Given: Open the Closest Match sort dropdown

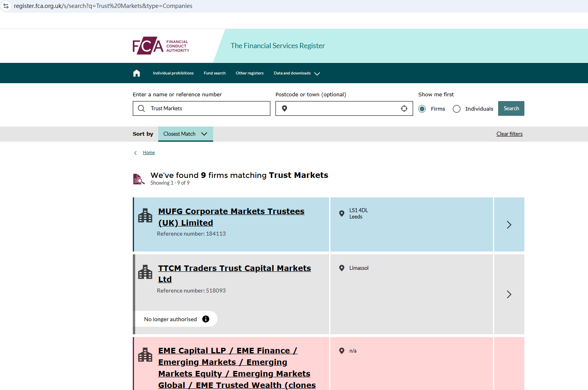Looking at the screenshot, I should (186, 134).
